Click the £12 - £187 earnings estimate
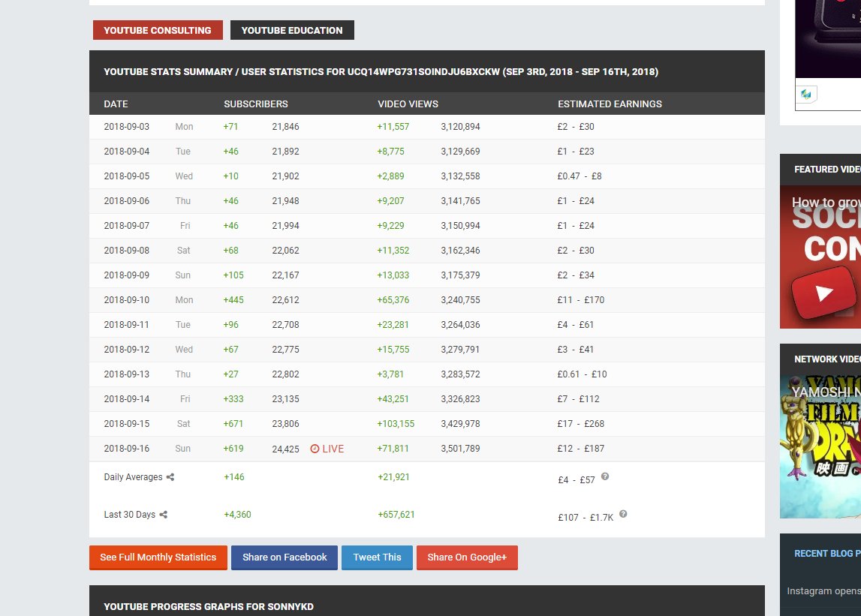Viewport: 861px width, 616px height. click(580, 449)
